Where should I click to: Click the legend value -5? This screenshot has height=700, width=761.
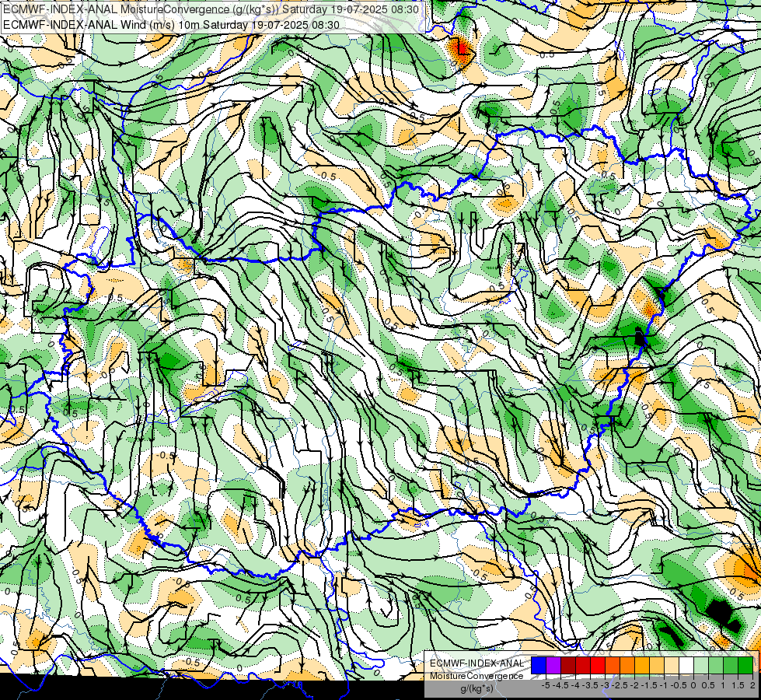tap(546, 685)
